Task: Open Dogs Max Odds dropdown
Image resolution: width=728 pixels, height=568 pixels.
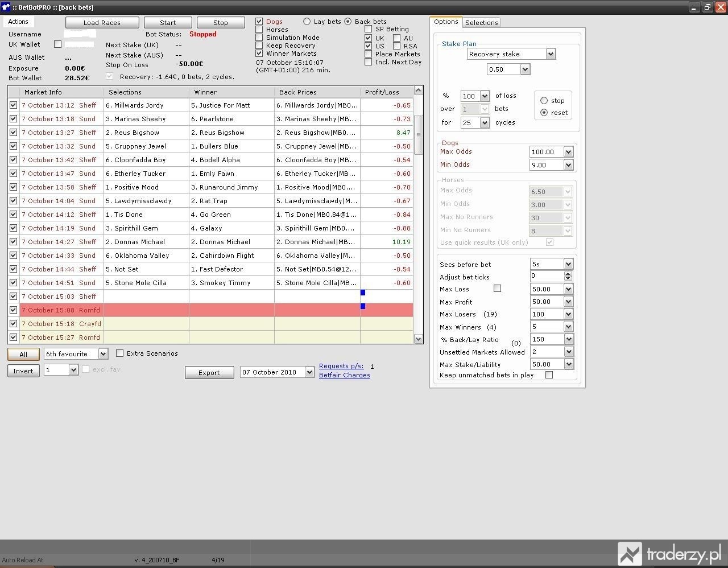Action: pos(568,151)
